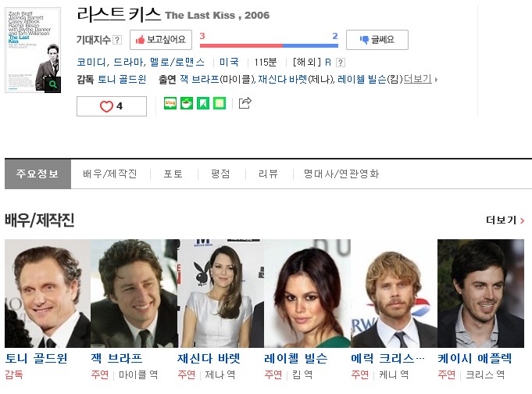
Task: Expand 배우/제작진 section via 더보기
Action: (x=505, y=220)
